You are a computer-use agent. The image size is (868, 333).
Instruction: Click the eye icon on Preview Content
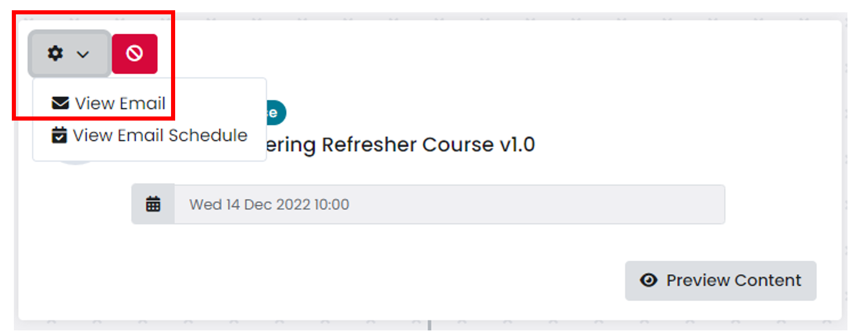(649, 280)
